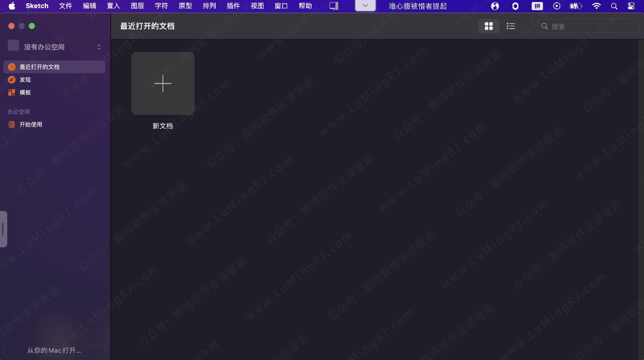The width and height of the screenshot is (644, 360).
Task: Click 从你的Mac打开 at bottom
Action: [x=54, y=350]
